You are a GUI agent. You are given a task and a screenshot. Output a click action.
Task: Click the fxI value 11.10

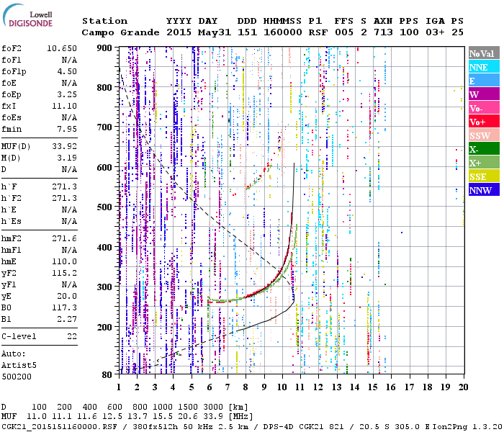pyautogui.click(x=65, y=106)
